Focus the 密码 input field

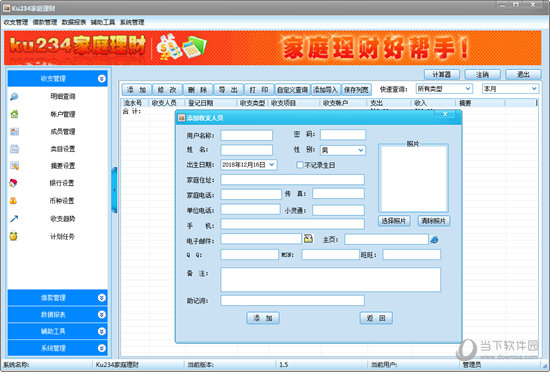[342, 135]
